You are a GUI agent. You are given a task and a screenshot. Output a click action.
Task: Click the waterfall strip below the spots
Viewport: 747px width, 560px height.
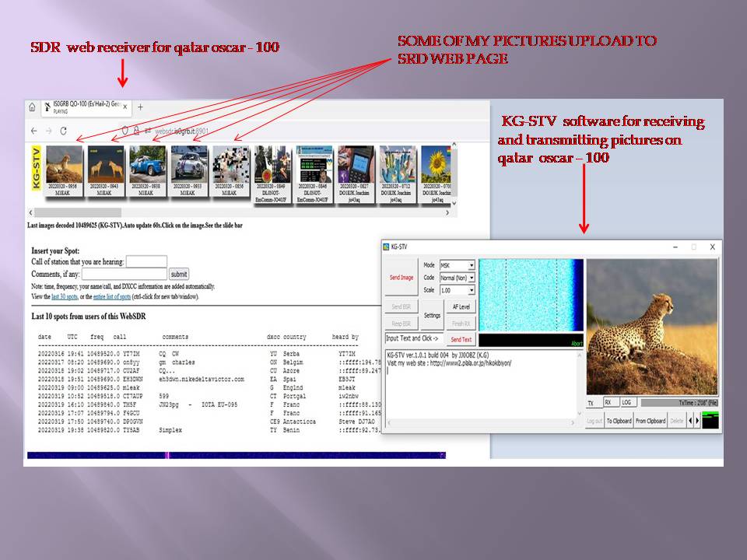(x=237, y=455)
